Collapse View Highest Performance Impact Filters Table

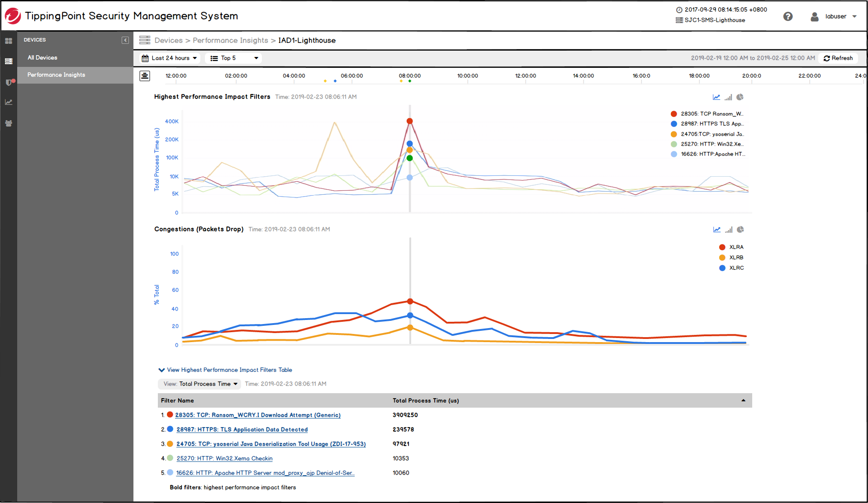[x=225, y=370]
